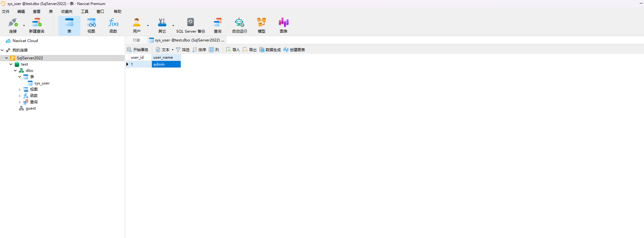Image resolution: width=644 pixels, height=238 pixels.
Task: Open the View (视图) toolbar icon
Action: 91,25
